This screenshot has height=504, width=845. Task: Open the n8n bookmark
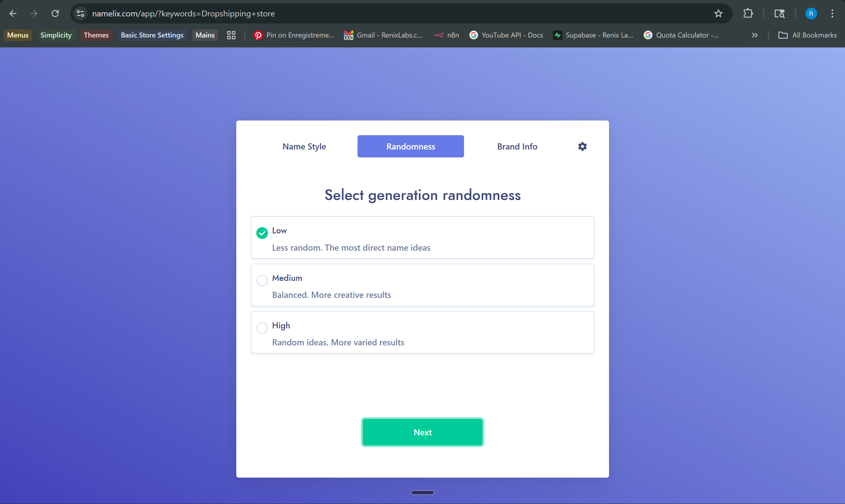447,35
